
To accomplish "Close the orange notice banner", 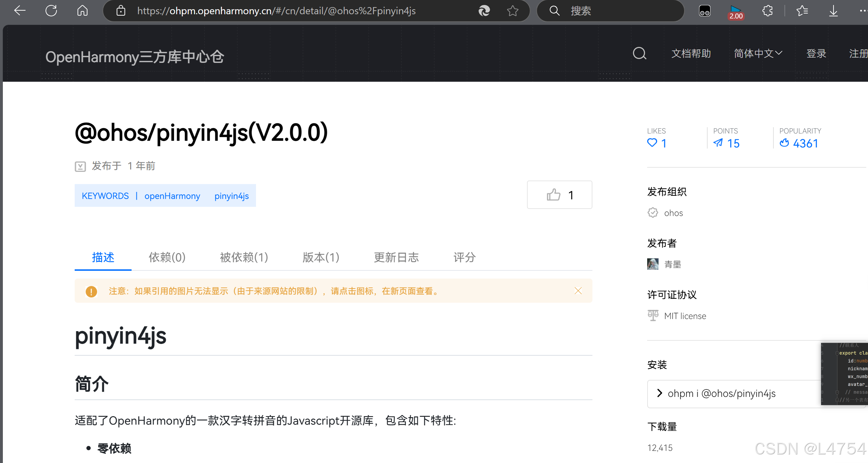I will point(578,291).
